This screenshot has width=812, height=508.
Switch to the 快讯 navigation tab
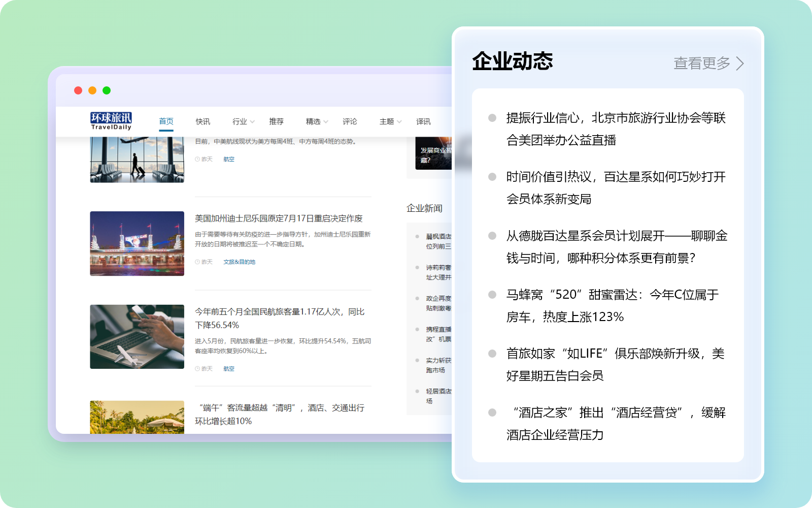tap(202, 121)
